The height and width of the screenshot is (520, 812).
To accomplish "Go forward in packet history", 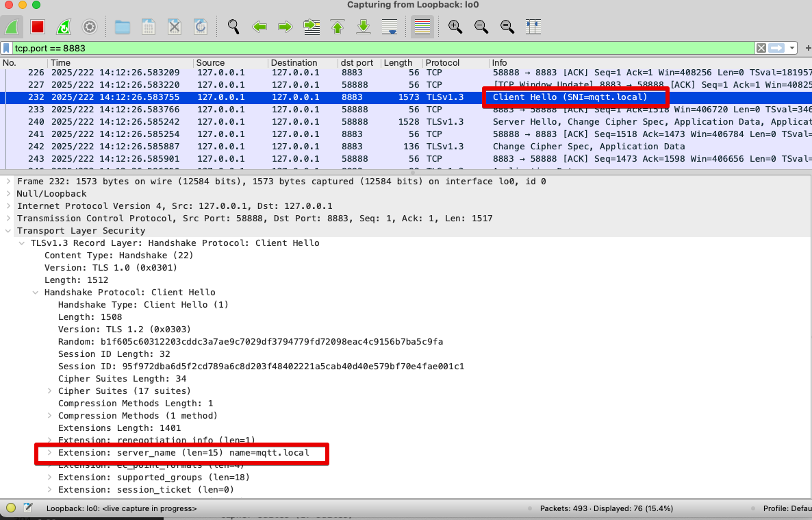I will (x=285, y=27).
